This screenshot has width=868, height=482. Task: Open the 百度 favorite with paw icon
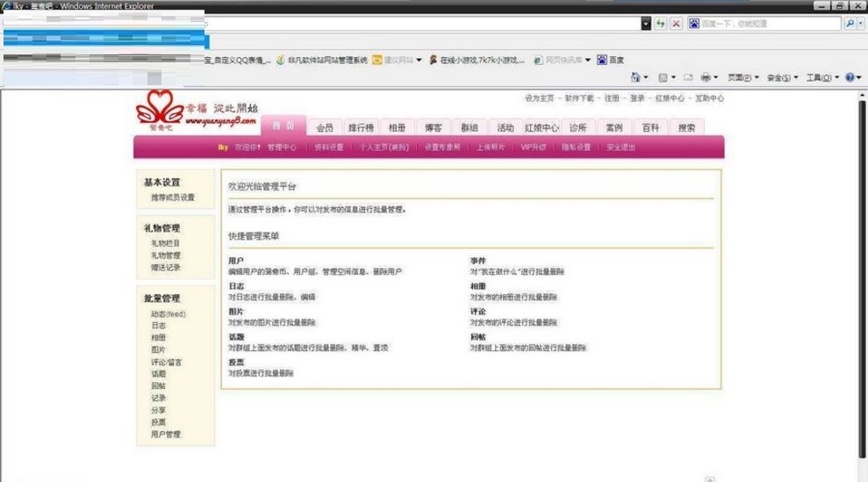(610, 60)
